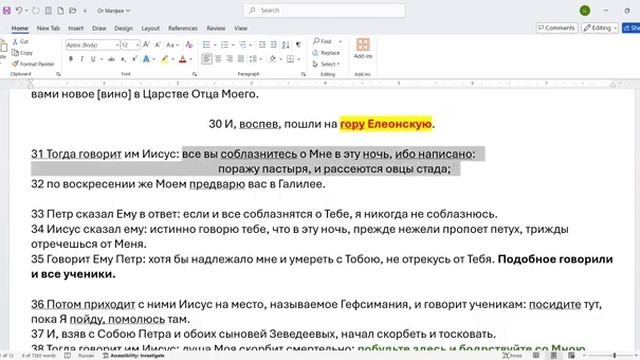Open the Font dialog launcher
This screenshot has width=640, height=360.
(195, 74)
